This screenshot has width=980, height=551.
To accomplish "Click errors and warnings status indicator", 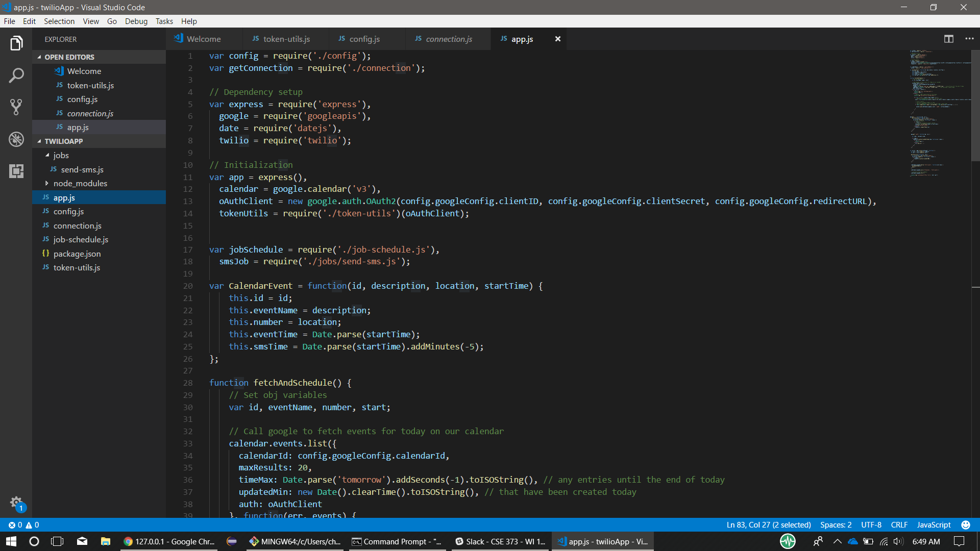I will (x=23, y=524).
